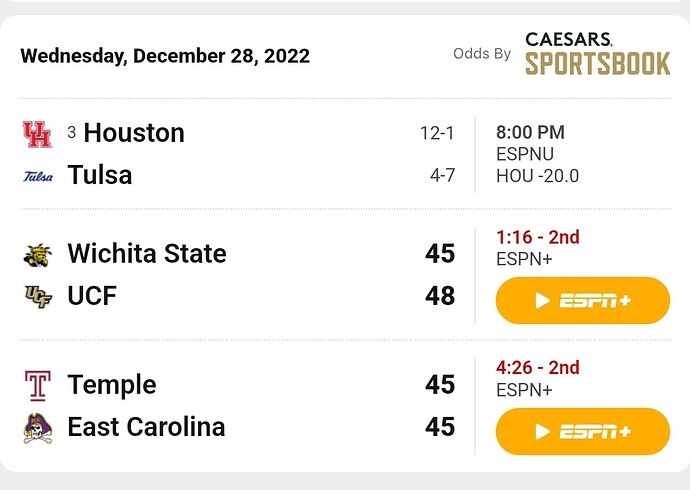Select the UCF team name
Viewport: 690px width, 490px height.
(92, 296)
